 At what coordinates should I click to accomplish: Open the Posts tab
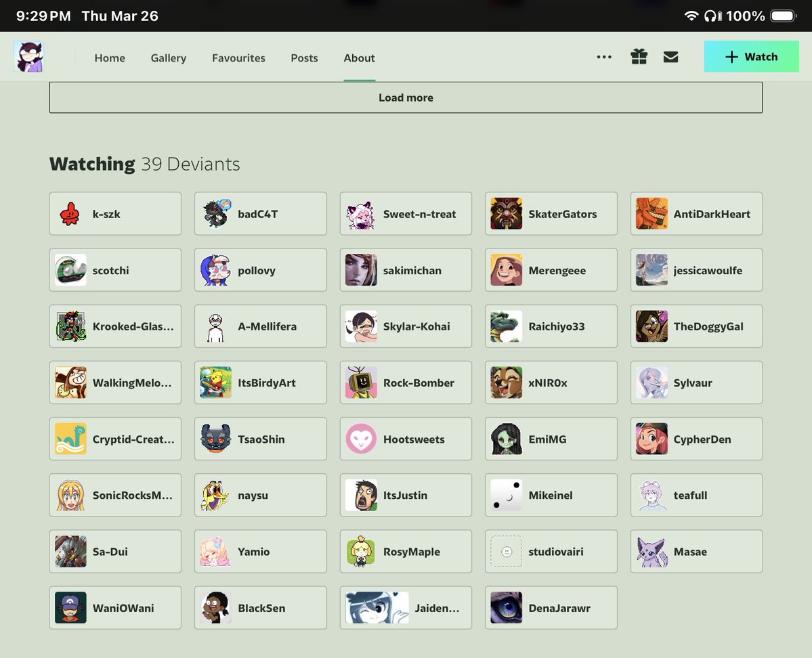pos(305,58)
